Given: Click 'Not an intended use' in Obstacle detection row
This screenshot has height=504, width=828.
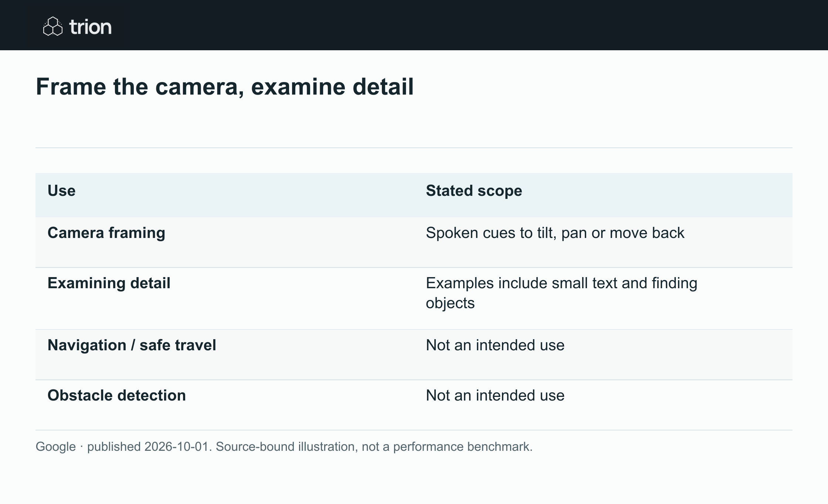Looking at the screenshot, I should [495, 395].
